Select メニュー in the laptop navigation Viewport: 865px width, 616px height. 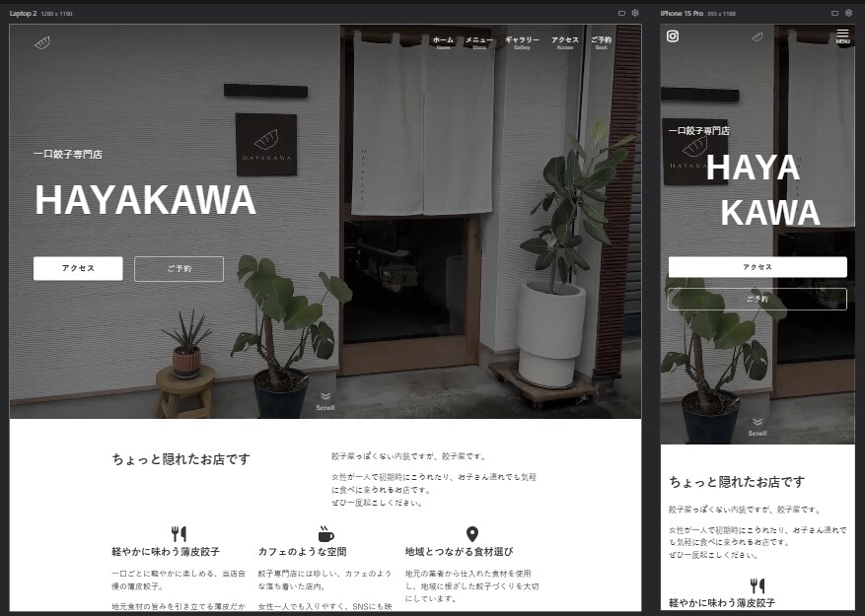(x=479, y=42)
